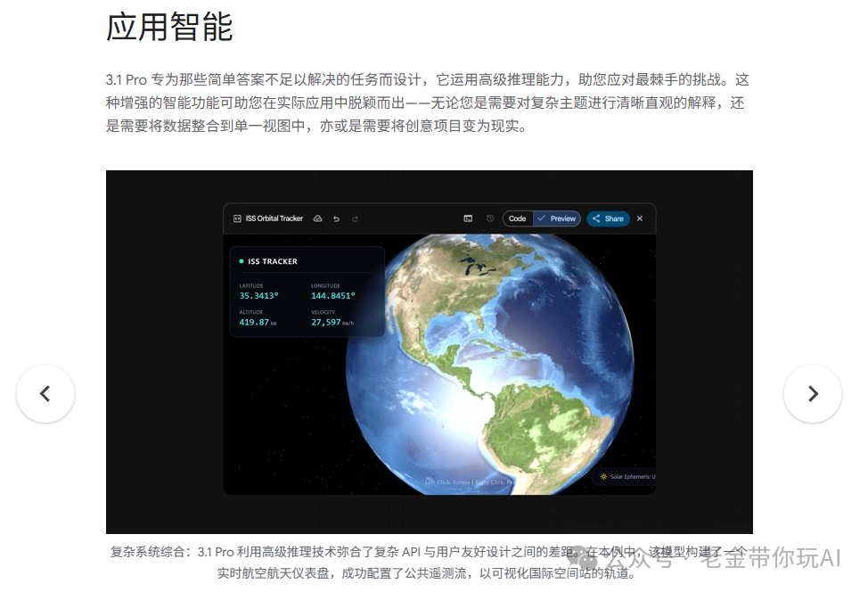Go back using the left chevron arrow
The height and width of the screenshot is (592, 868).
point(45,392)
